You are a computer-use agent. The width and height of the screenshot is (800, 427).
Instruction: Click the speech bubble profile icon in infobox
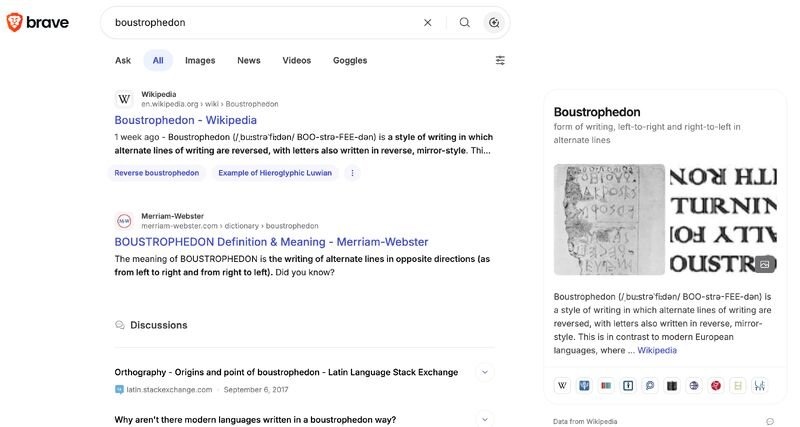650,386
